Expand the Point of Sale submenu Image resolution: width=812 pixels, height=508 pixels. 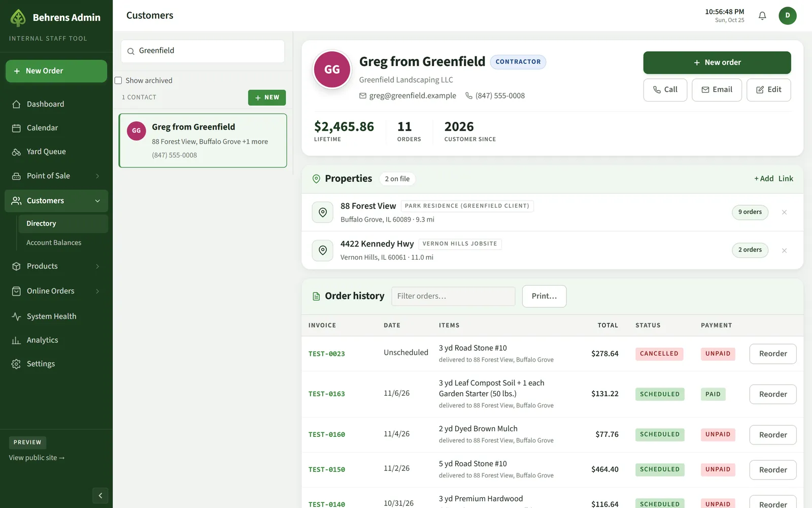coord(97,176)
